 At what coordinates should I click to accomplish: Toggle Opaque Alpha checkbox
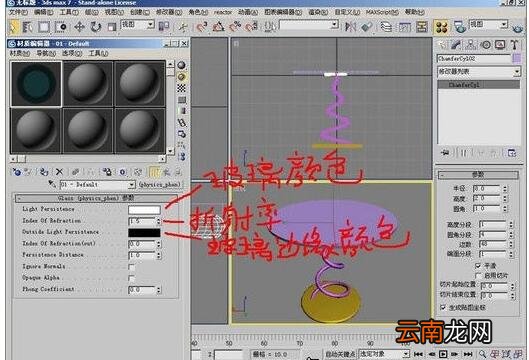tap(132, 279)
